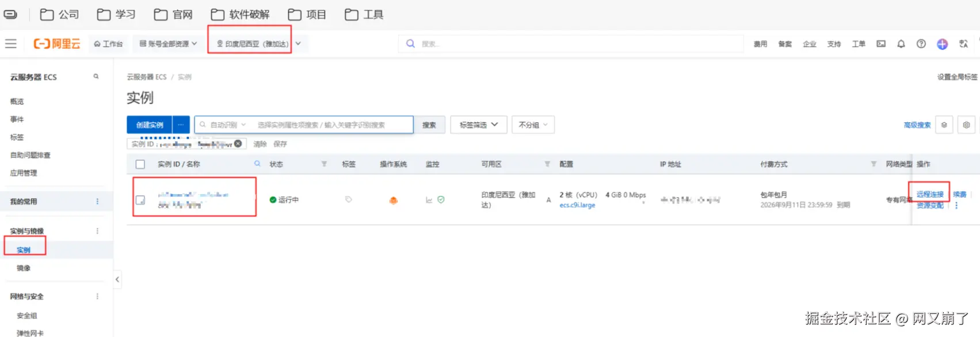This screenshot has width=980, height=337.
Task: Open 实例与镜像 section options dots
Action: click(x=97, y=231)
